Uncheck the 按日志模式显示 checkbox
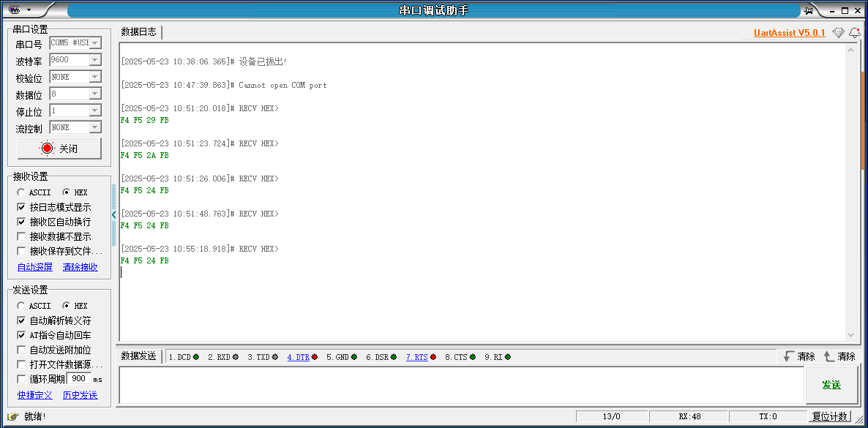The width and height of the screenshot is (868, 428). (21, 207)
